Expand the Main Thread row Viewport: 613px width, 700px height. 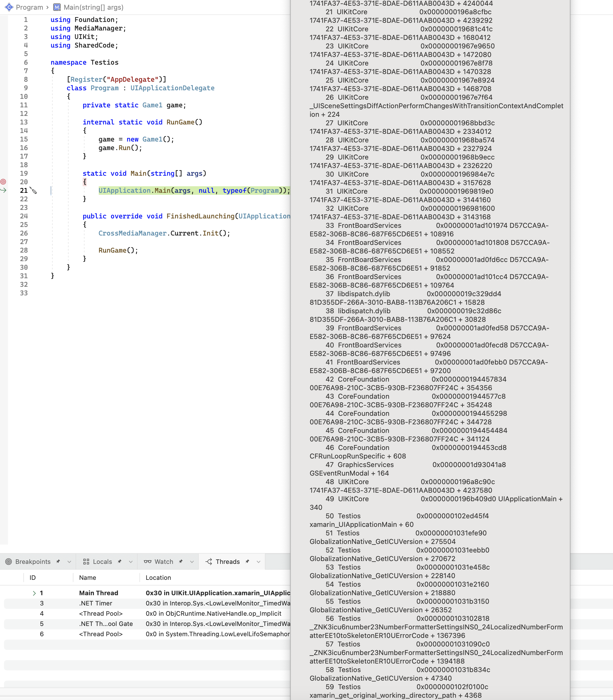[34, 593]
